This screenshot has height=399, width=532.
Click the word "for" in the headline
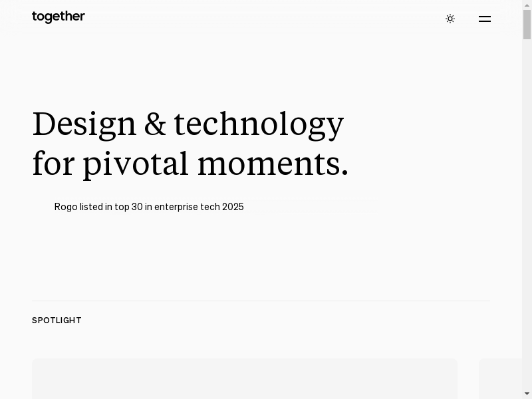(53, 164)
